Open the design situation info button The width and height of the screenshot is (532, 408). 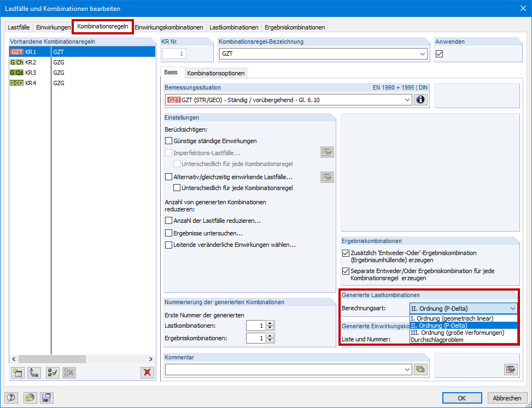coord(420,100)
